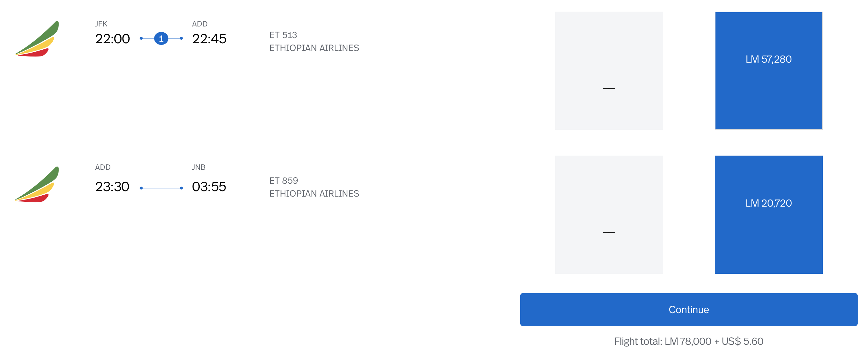Click the unavailable fare tile for ET 859
The image size is (868, 348).
point(609,214)
